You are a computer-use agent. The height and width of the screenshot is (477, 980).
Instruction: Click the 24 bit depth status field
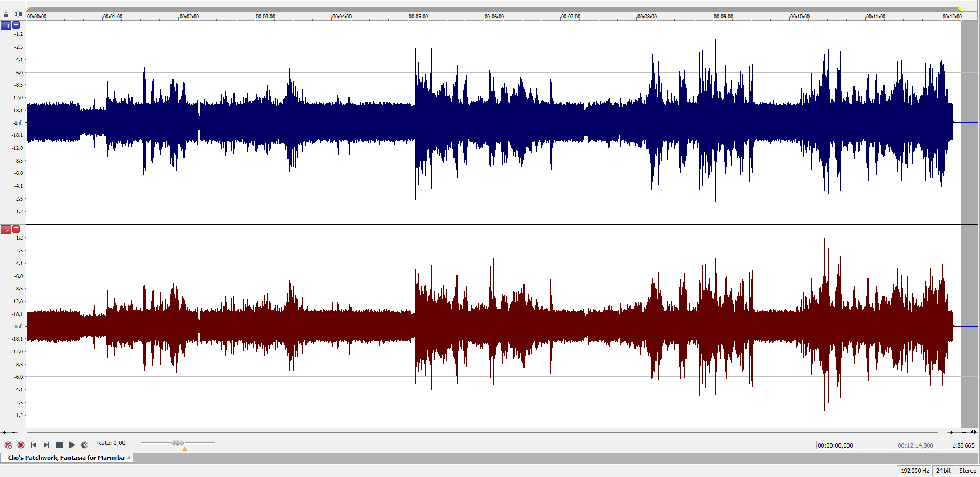coord(943,471)
